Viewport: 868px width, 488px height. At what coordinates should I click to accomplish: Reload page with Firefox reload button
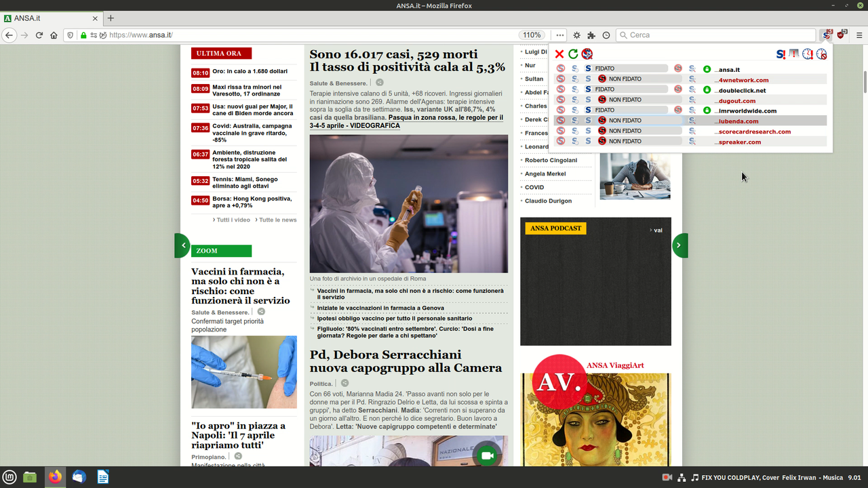pyautogui.click(x=39, y=35)
